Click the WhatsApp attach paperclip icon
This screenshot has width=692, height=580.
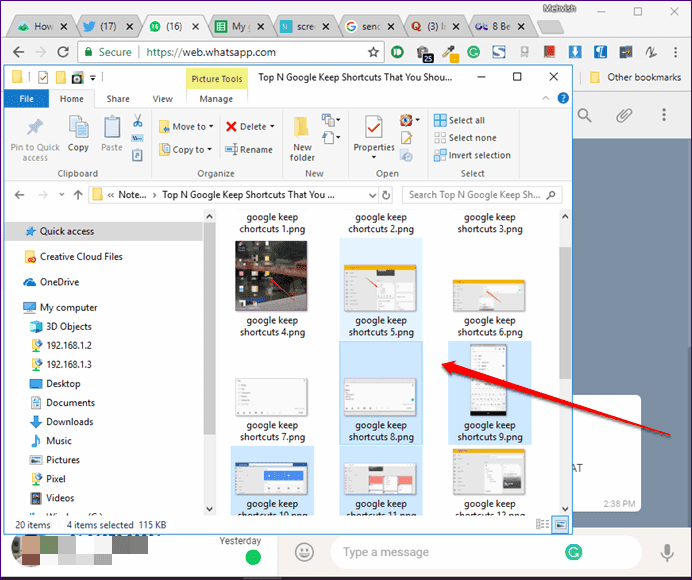point(624,116)
